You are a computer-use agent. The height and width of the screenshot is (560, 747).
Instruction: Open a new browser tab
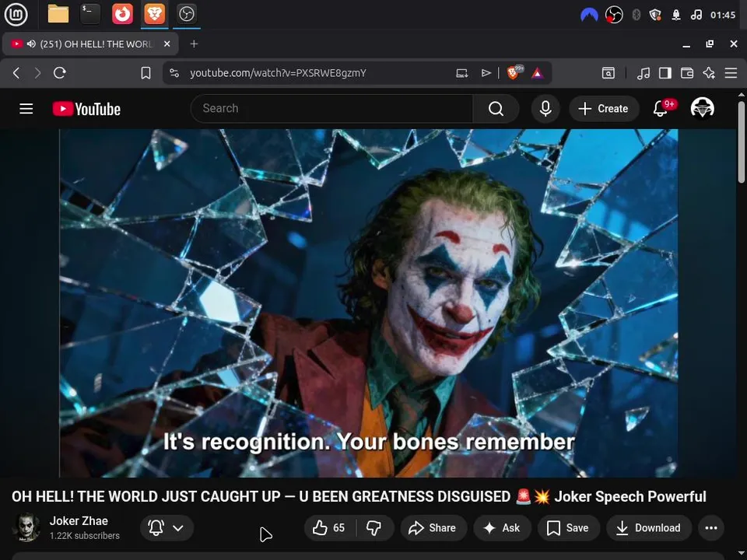194,44
